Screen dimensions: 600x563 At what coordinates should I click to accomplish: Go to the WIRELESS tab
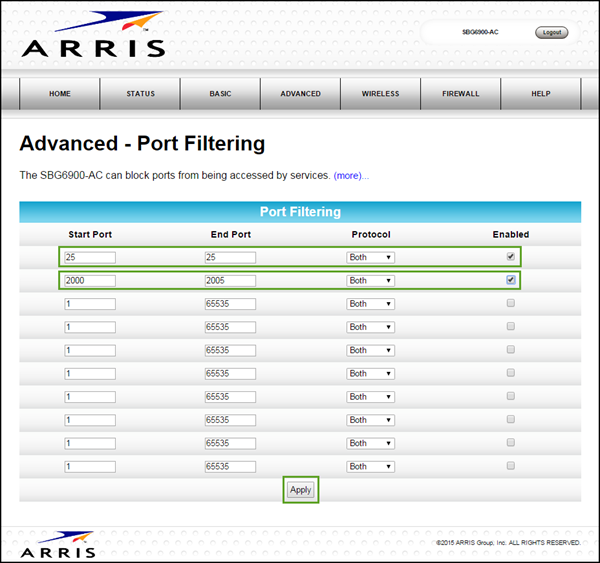(x=380, y=94)
